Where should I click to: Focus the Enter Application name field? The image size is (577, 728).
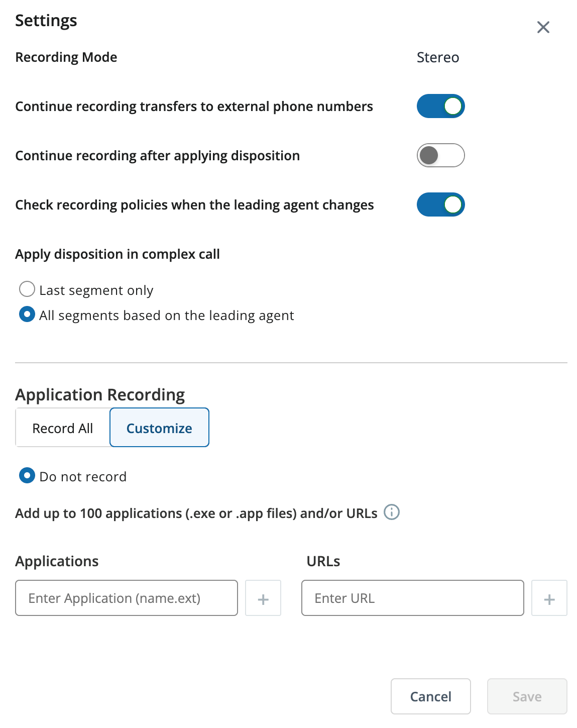click(x=127, y=598)
